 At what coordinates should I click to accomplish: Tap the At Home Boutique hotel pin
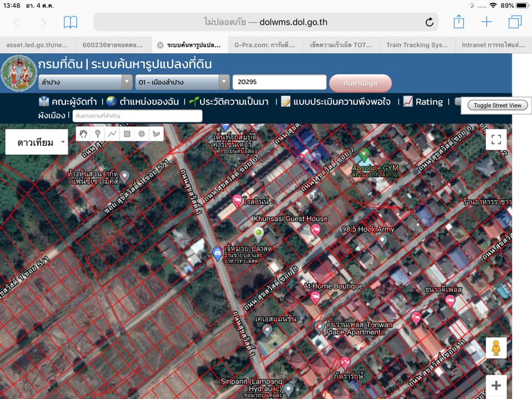pyautogui.click(x=315, y=298)
